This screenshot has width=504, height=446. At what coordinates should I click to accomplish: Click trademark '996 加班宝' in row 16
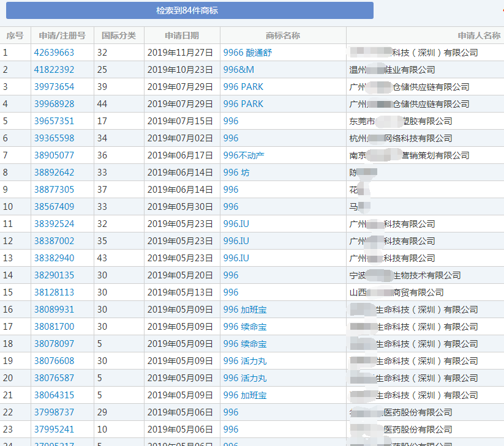[x=245, y=310]
